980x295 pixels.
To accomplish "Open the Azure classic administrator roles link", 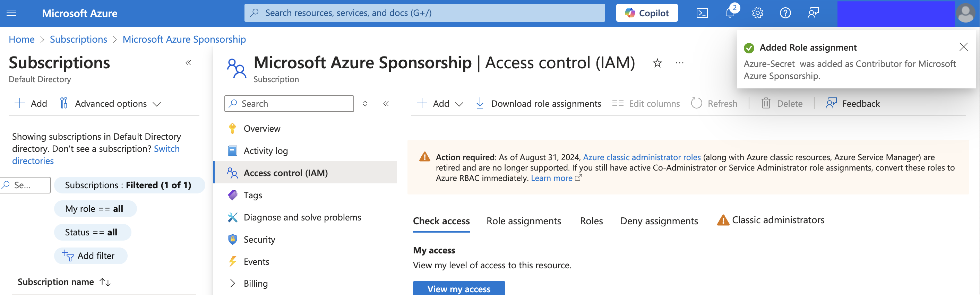I will coord(642,157).
